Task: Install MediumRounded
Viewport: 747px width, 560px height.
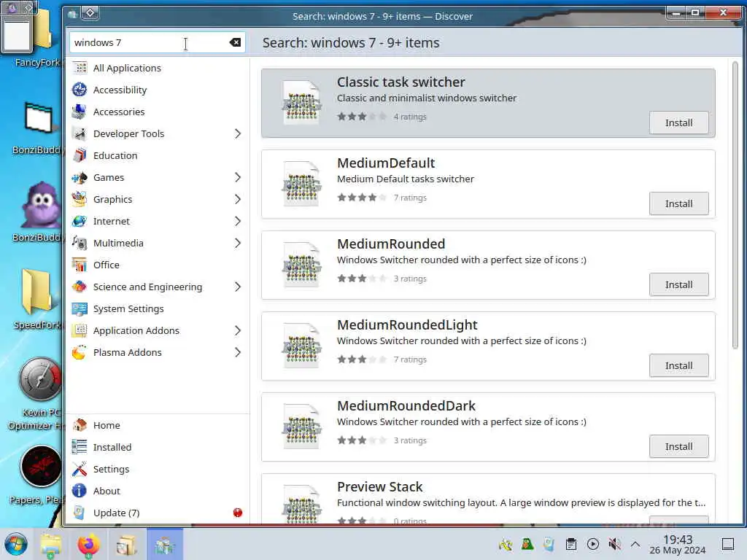Action: (678, 285)
